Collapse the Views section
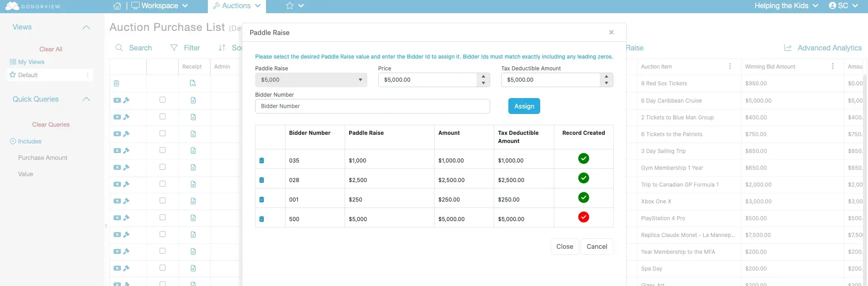Screen dimensions: 868x286 coord(86,27)
